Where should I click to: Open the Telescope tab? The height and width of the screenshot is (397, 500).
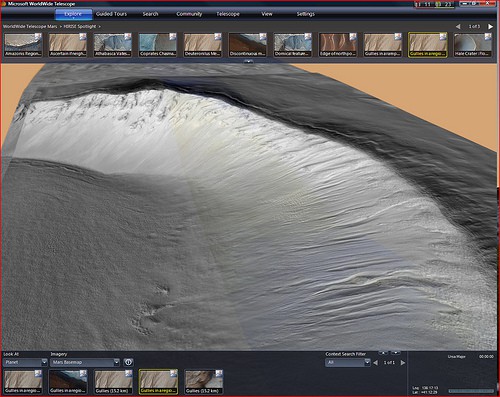click(x=228, y=14)
